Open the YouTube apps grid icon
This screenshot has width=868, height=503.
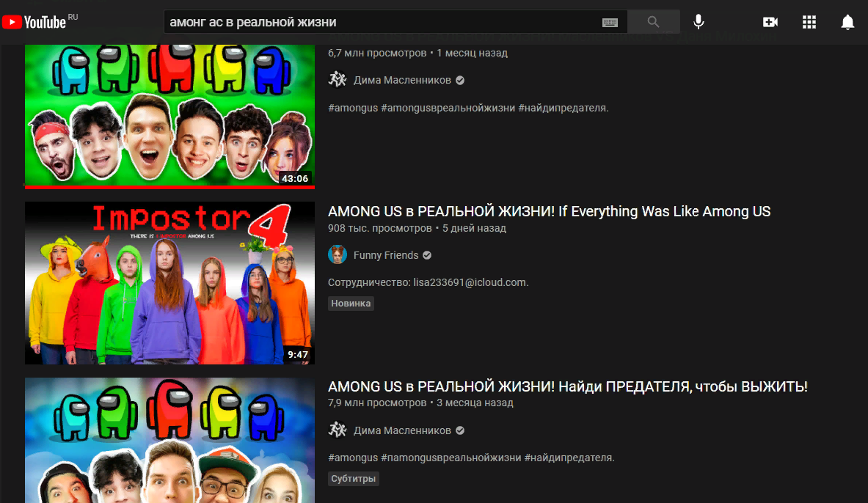pyautogui.click(x=809, y=22)
